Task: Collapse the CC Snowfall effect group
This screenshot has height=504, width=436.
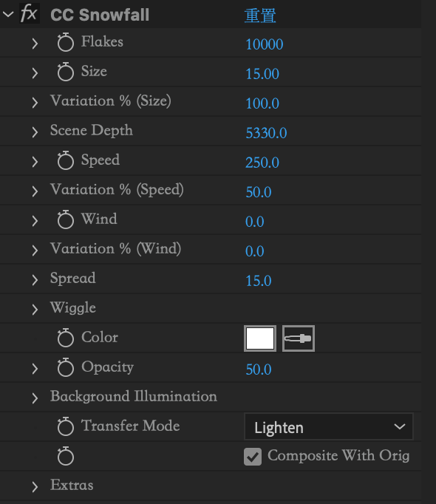Action: (8, 14)
